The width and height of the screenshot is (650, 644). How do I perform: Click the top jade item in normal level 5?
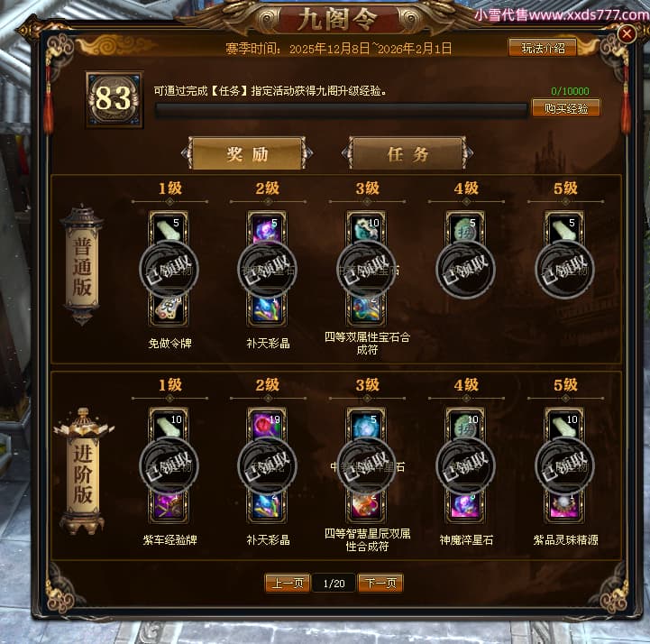[x=564, y=228]
